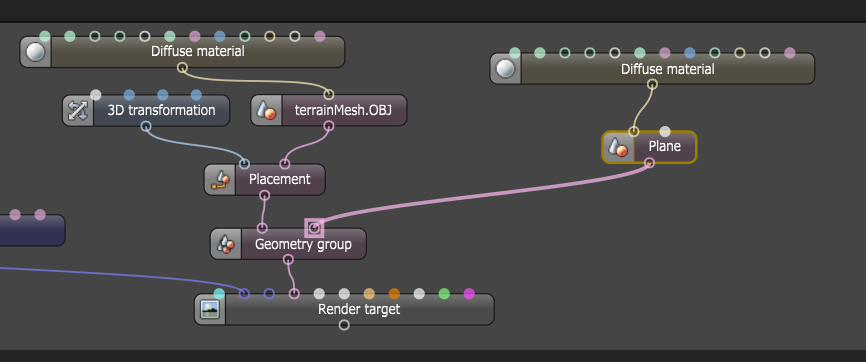Click the Placement node icon
The width and height of the screenshot is (866, 362).
(220, 180)
